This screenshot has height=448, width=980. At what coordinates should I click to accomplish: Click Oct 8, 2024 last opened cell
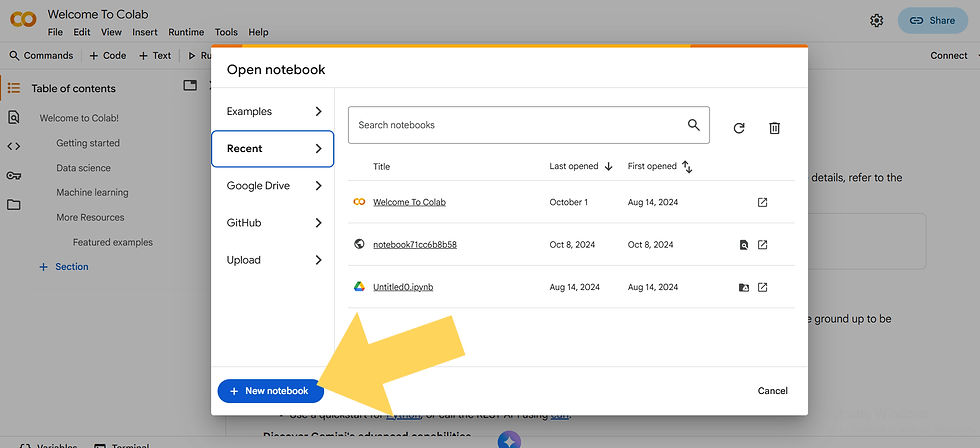tap(571, 245)
